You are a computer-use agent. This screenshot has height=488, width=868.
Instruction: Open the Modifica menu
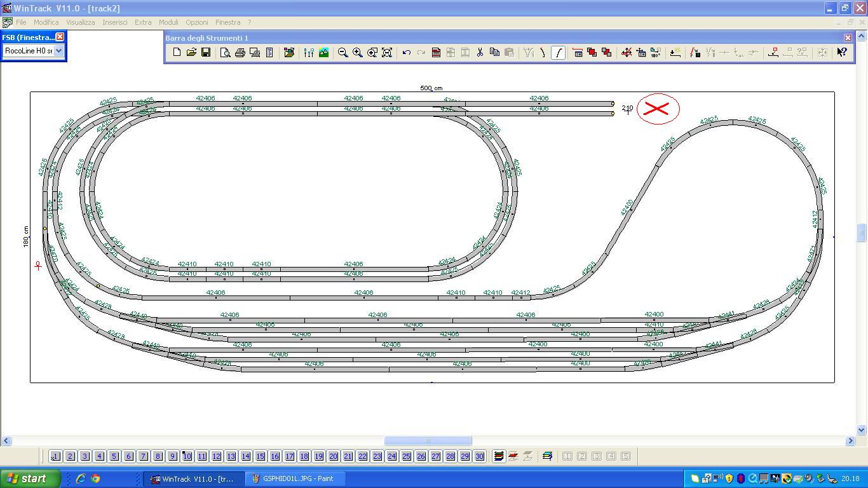click(46, 22)
